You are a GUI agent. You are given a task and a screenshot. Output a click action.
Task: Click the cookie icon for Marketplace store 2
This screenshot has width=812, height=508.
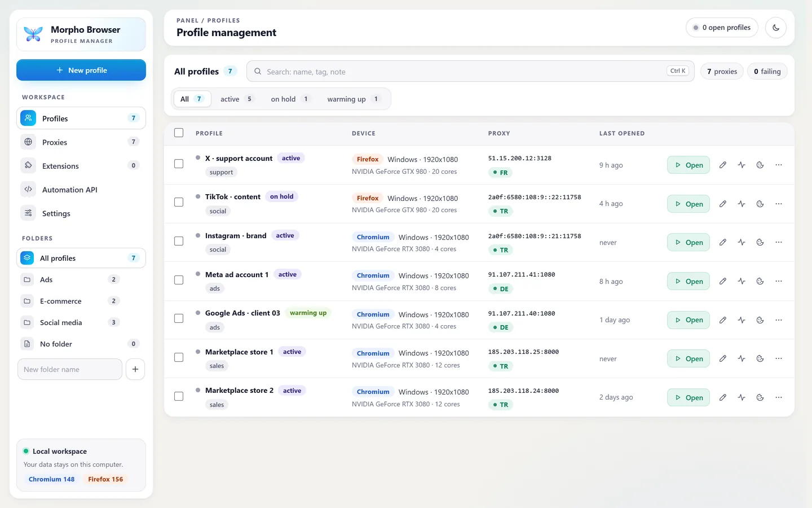[x=760, y=397]
